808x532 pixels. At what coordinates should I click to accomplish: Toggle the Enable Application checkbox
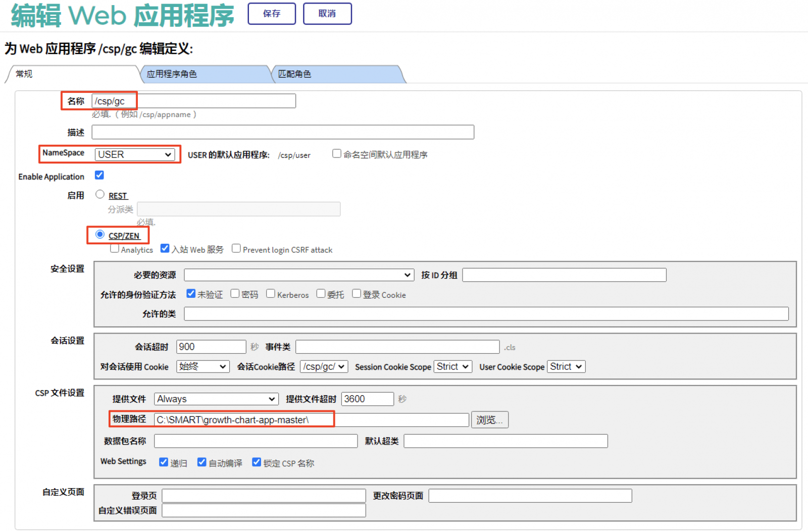(99, 175)
